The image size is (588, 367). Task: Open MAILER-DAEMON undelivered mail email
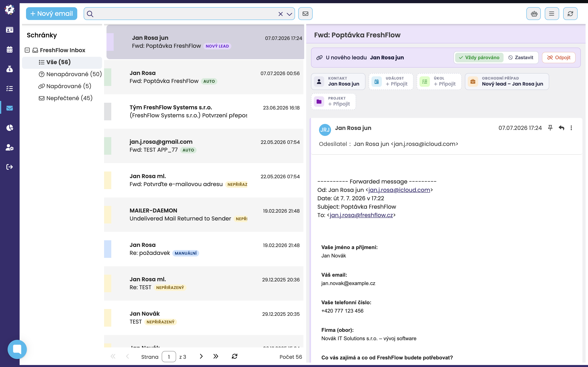pos(204,214)
